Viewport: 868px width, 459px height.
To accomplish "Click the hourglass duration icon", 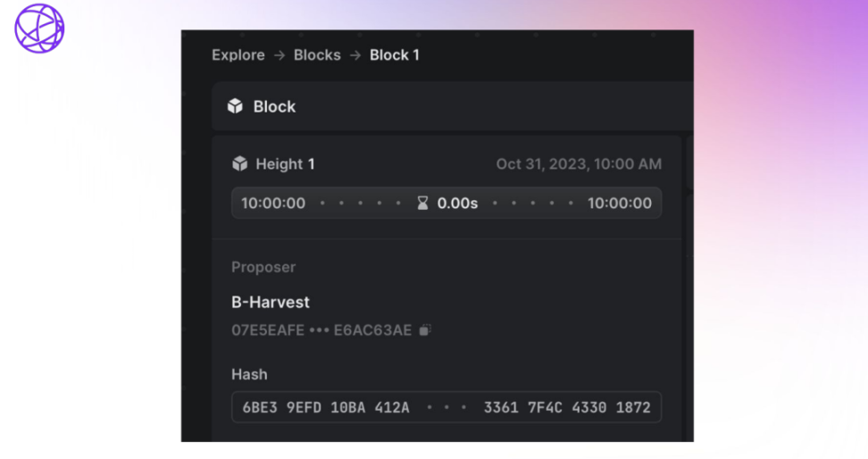I will 422,204.
